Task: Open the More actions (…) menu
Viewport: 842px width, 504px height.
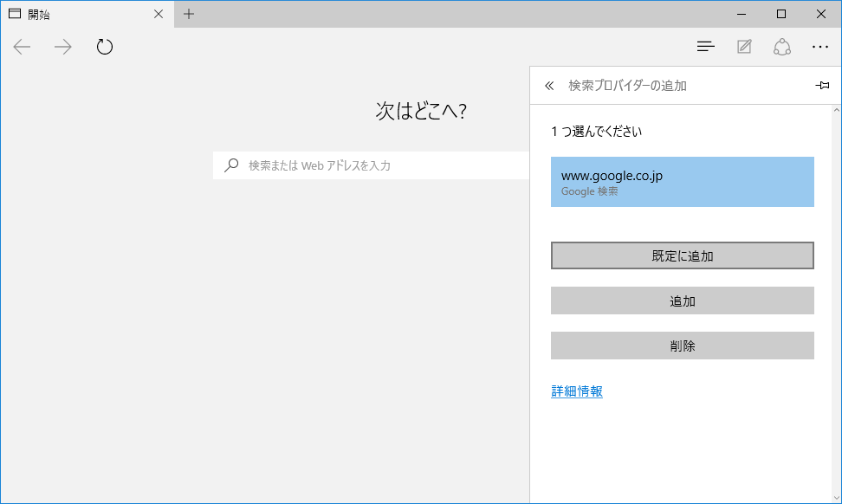Action: 820,47
